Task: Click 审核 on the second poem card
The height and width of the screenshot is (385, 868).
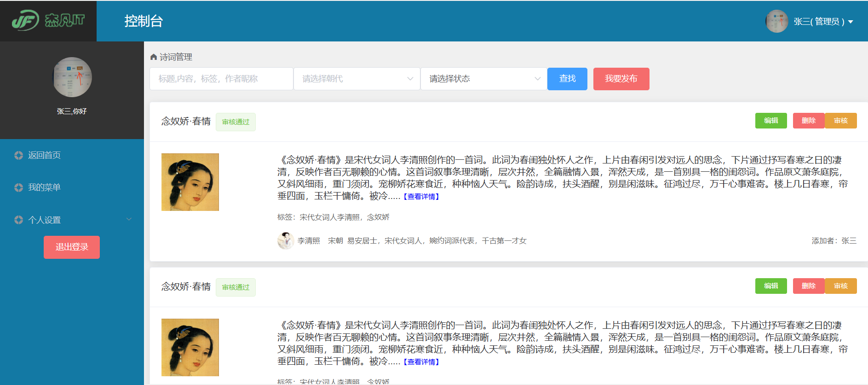Action: pyautogui.click(x=841, y=286)
